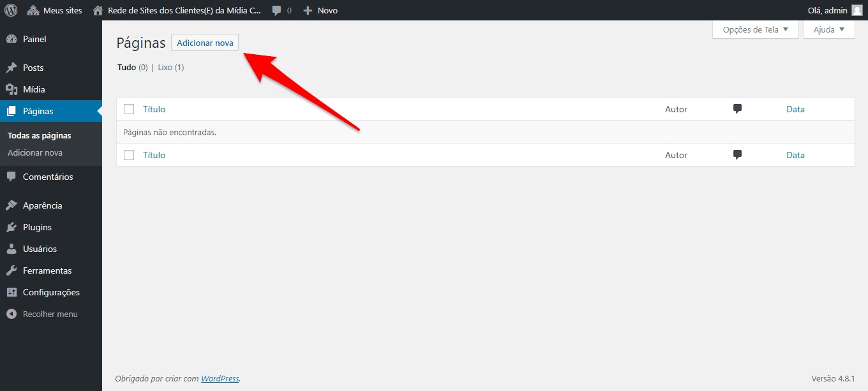Click the Adicionar nova button

click(x=205, y=43)
